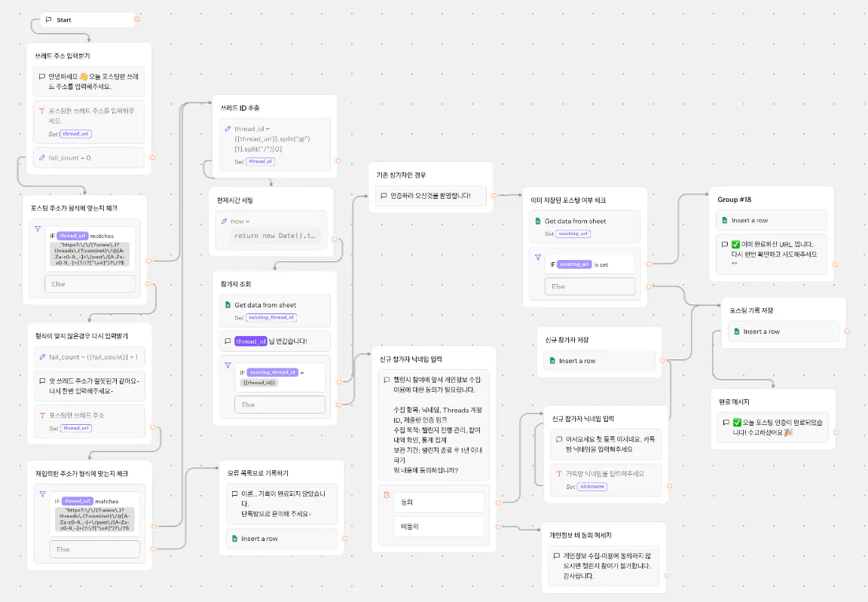Open Insert a row block in 신규 참가자 저장
The width and height of the screenshot is (868, 602).
[x=599, y=361]
